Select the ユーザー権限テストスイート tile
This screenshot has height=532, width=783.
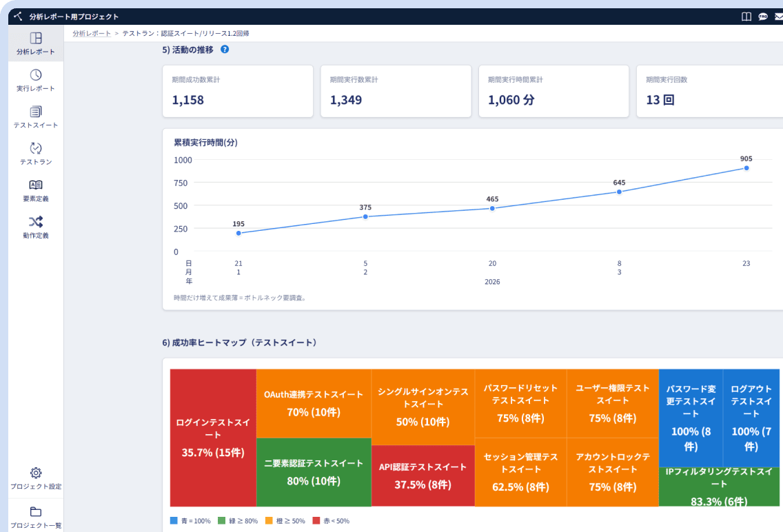coord(613,404)
